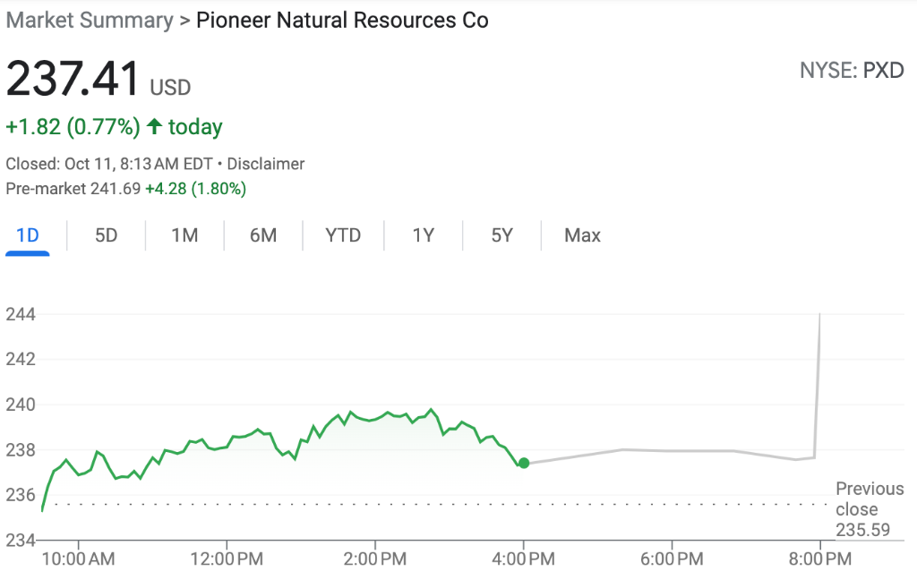This screenshot has height=588, width=917.
Task: Select the YTD tab
Action: tap(343, 235)
